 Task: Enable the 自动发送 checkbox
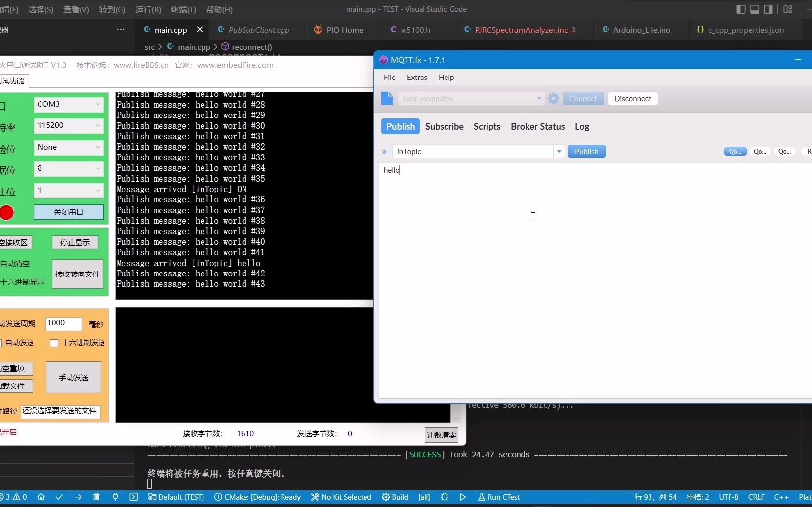click(1, 343)
